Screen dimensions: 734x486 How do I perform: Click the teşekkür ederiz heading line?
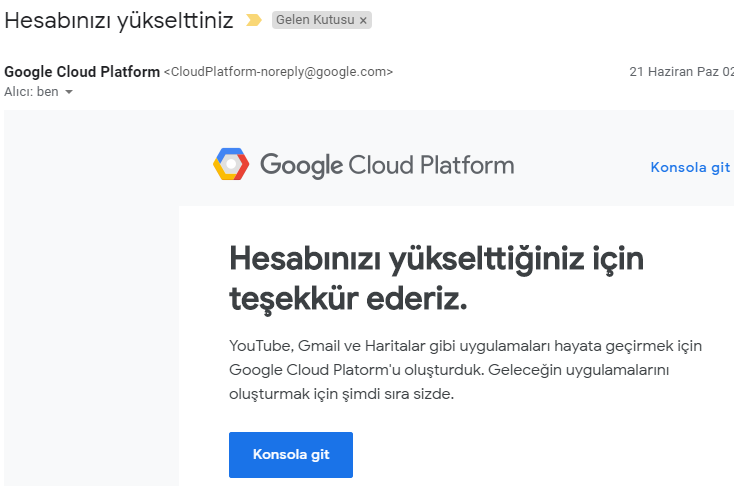[348, 299]
